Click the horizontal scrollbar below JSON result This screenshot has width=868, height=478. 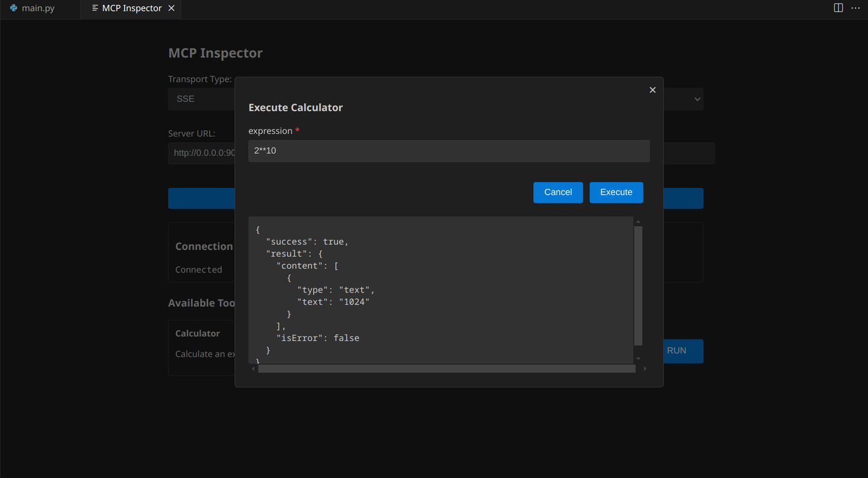coord(446,368)
